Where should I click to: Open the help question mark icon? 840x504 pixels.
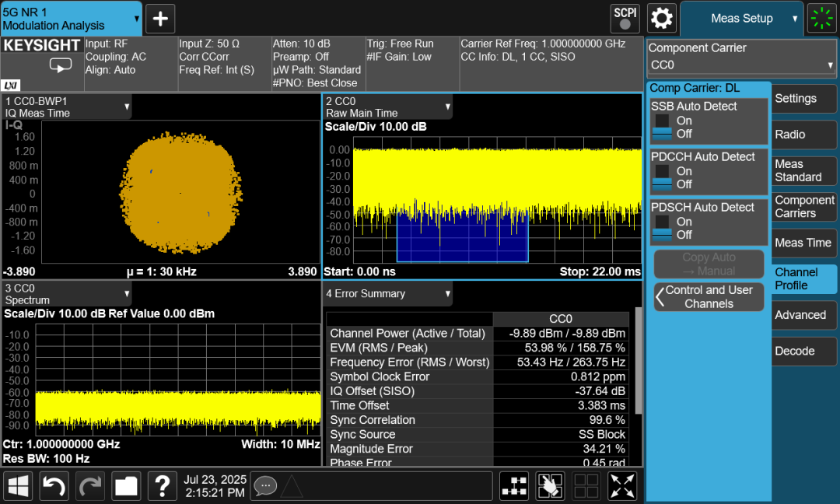[162, 486]
